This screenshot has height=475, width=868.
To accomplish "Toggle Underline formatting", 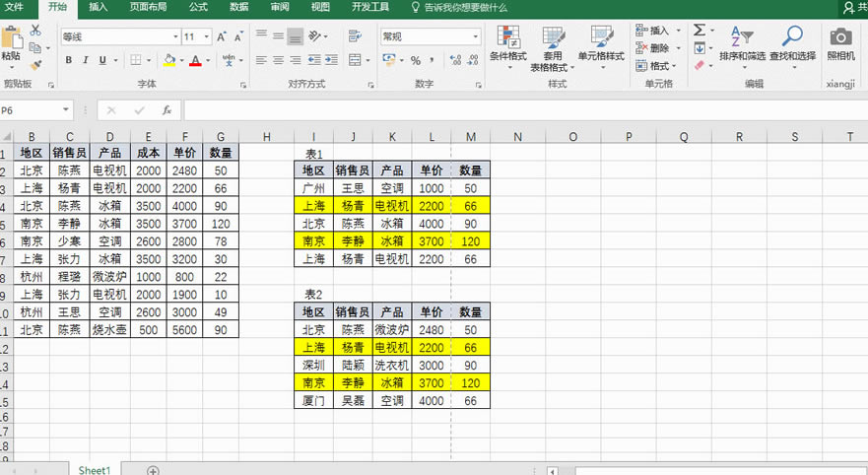I will click(x=102, y=60).
